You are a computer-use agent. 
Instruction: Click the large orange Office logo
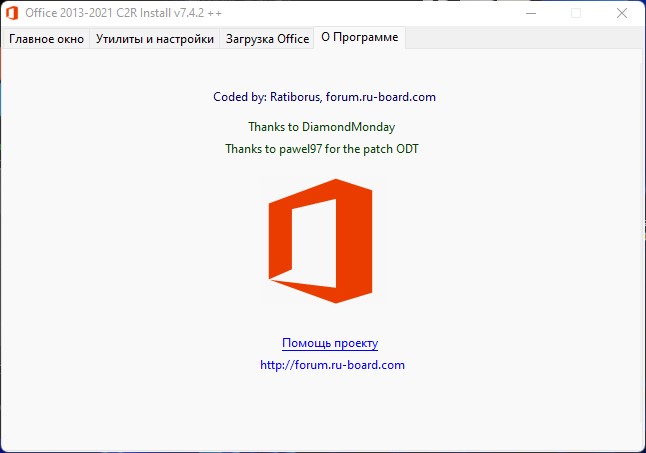[x=320, y=241]
